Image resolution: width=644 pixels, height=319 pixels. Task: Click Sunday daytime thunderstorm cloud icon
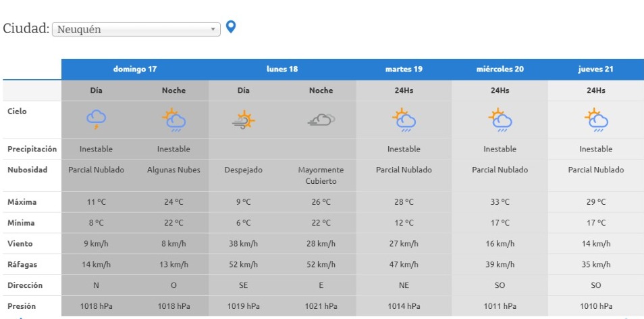point(97,120)
